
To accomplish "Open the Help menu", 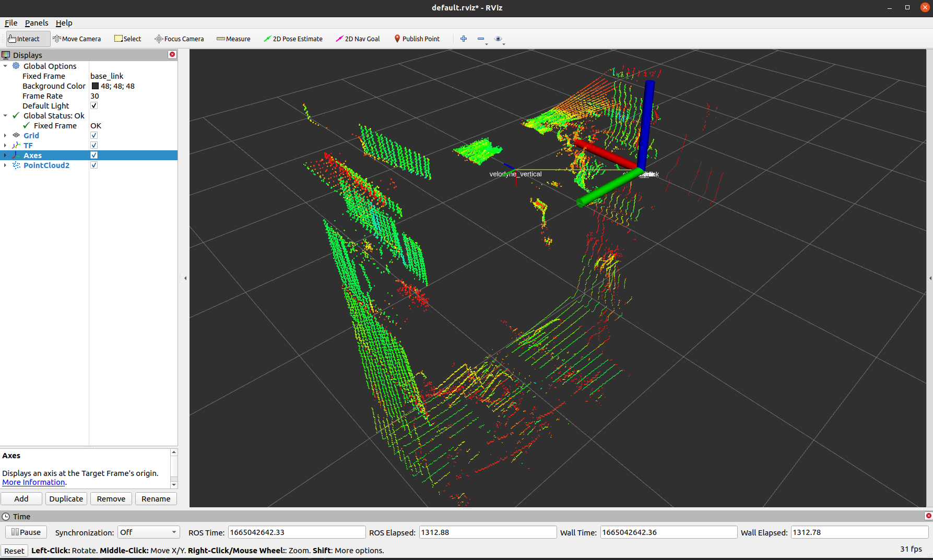I will 64,23.
